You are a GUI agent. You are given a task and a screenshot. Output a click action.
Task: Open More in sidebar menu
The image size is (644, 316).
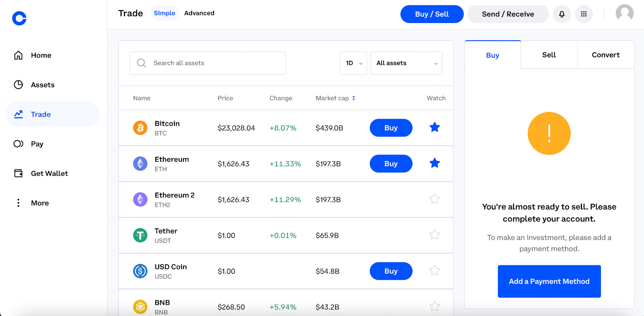point(40,203)
